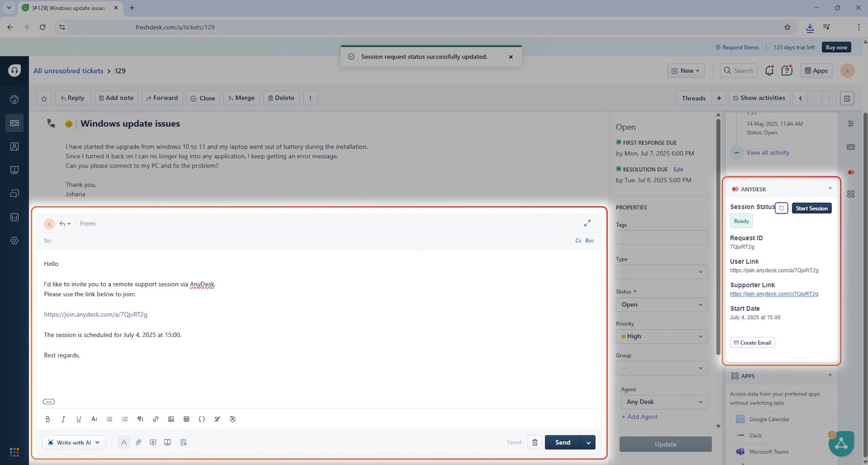Insert a hyperlink in the reply
Screen dimensions: 868x465
coord(155,419)
